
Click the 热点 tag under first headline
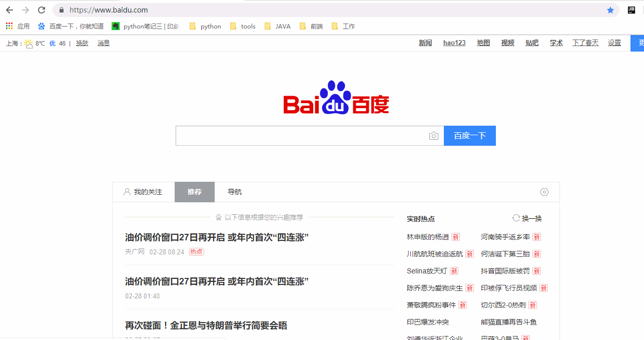point(197,252)
